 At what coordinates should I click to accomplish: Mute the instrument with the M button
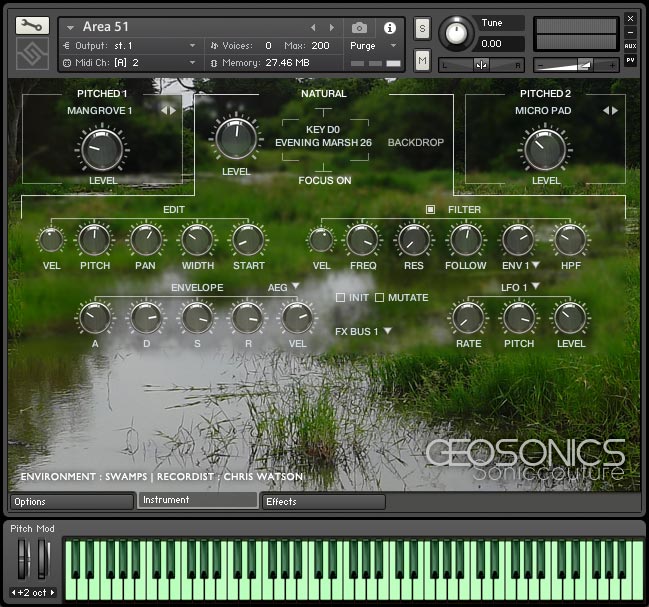[x=422, y=62]
